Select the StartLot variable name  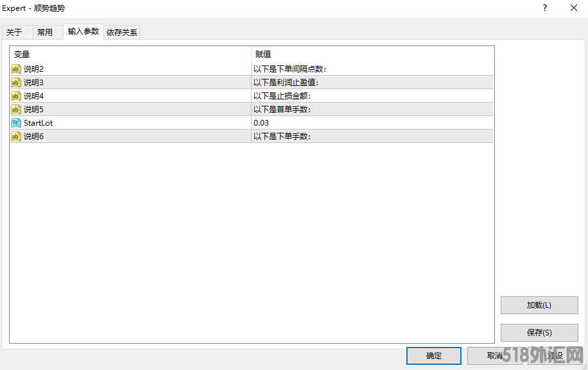[39, 123]
